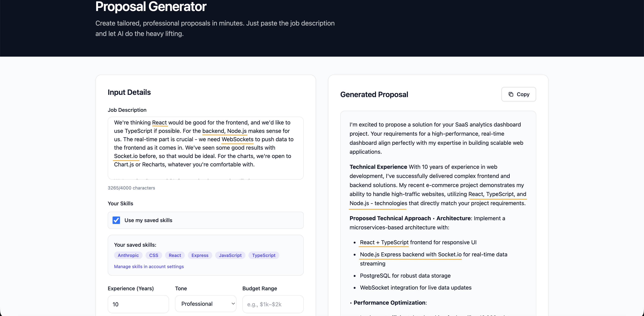Click the Copy button text
Screen dimensions: 644x316
523,94
